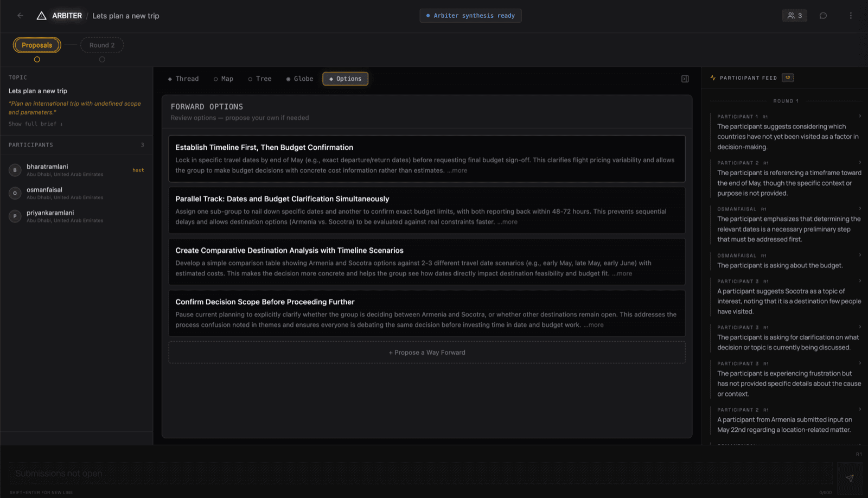The height and width of the screenshot is (498, 868).
Task: Click the Proposals stage indicator dot
Action: (37, 60)
